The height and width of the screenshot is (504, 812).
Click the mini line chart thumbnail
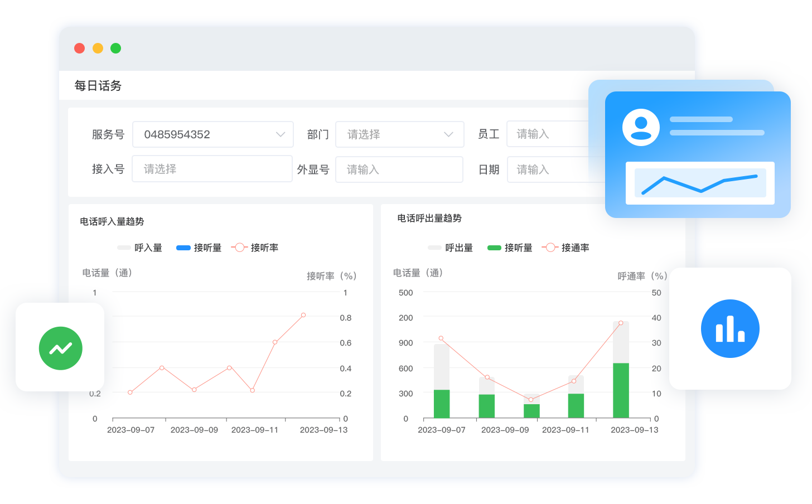pyautogui.click(x=700, y=183)
